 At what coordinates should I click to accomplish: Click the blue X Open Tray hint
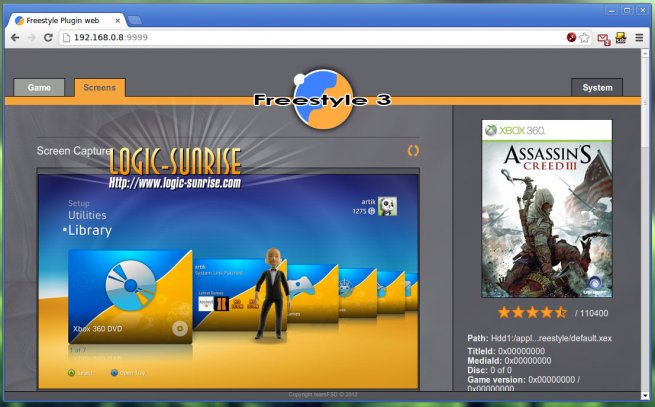(128, 373)
